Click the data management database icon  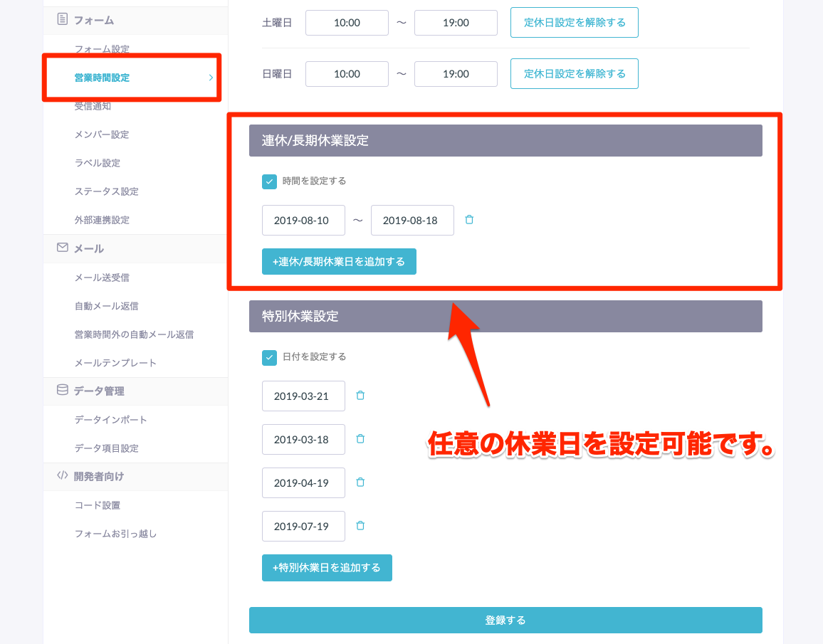62,391
